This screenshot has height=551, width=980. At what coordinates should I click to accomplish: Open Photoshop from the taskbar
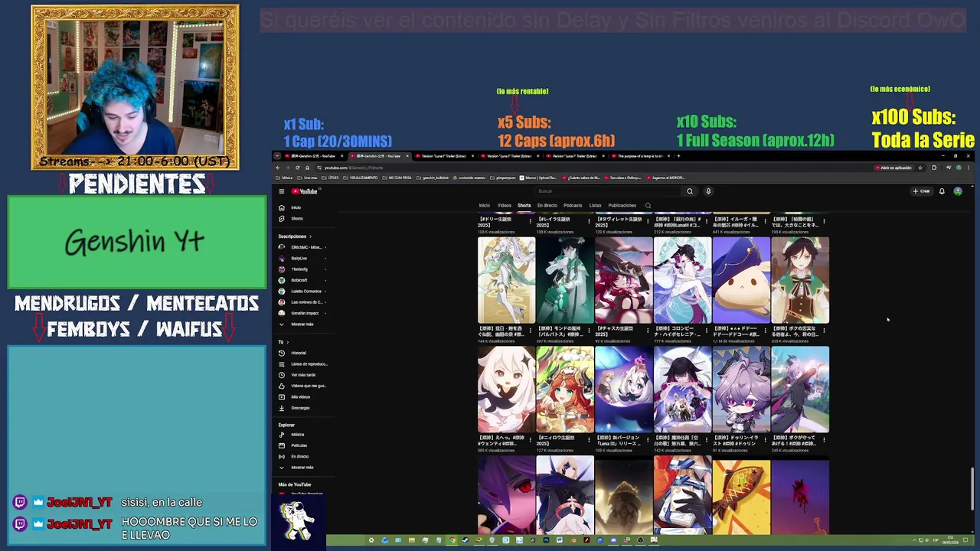546,540
